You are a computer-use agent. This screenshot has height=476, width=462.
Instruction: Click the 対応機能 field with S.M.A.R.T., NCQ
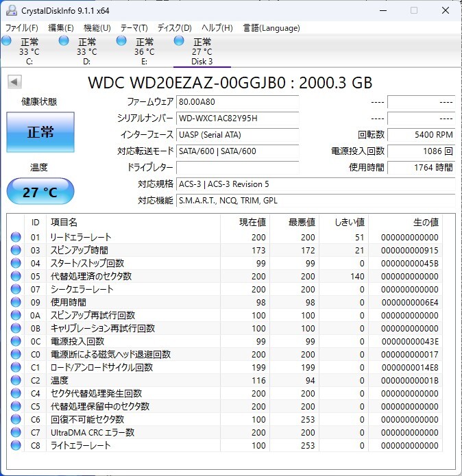click(x=315, y=201)
